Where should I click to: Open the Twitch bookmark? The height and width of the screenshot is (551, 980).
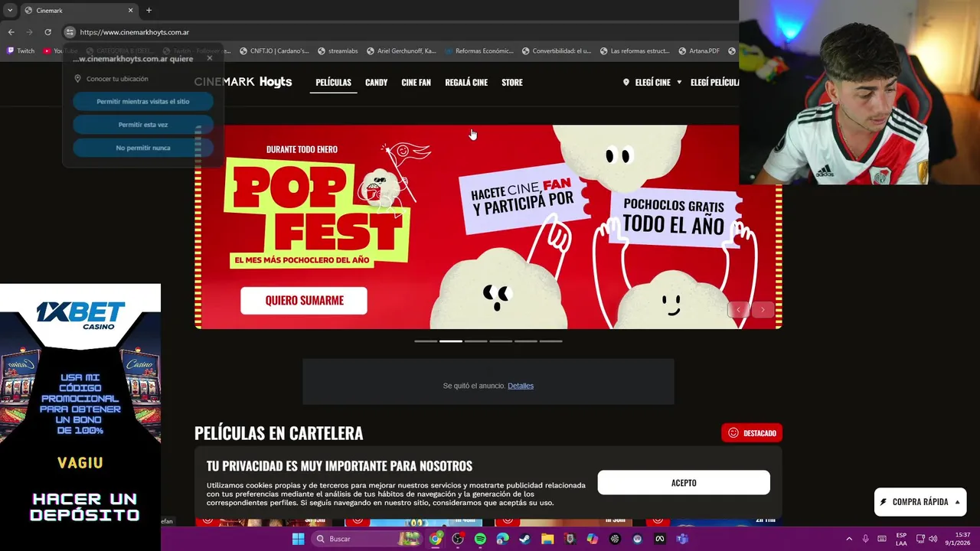(x=21, y=51)
